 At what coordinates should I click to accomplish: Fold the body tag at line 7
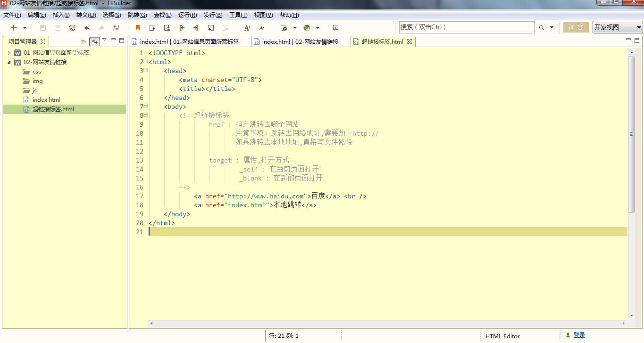[146, 106]
